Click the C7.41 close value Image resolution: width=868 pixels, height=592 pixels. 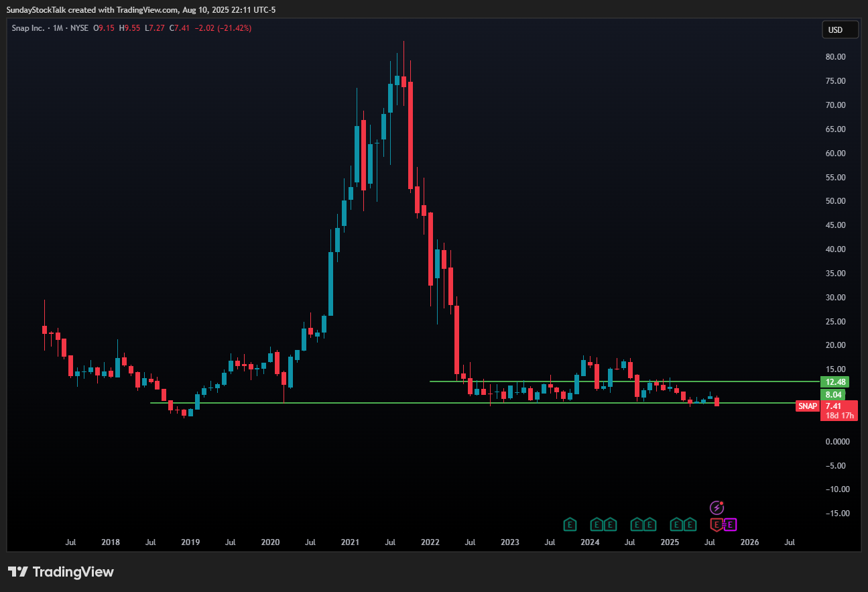point(181,28)
